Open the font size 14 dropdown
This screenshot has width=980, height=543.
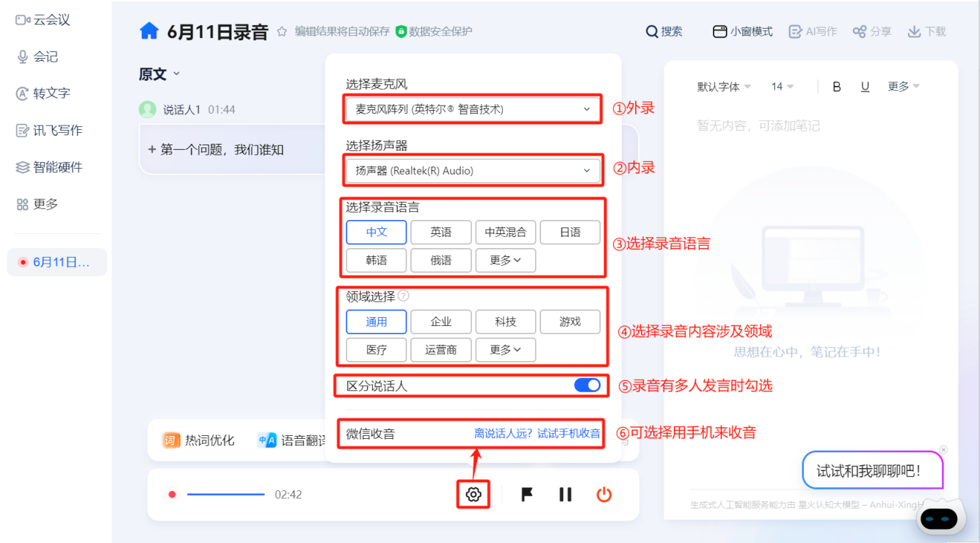[783, 87]
